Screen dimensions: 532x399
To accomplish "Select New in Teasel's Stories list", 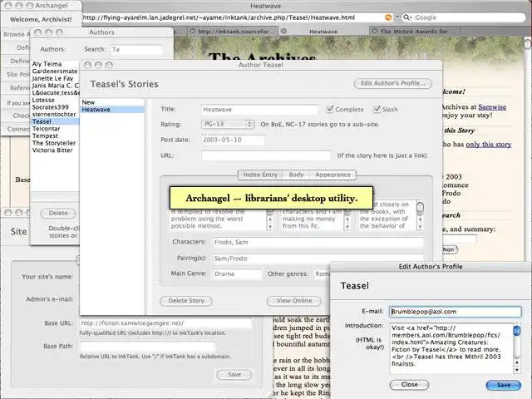I will click(x=112, y=102).
